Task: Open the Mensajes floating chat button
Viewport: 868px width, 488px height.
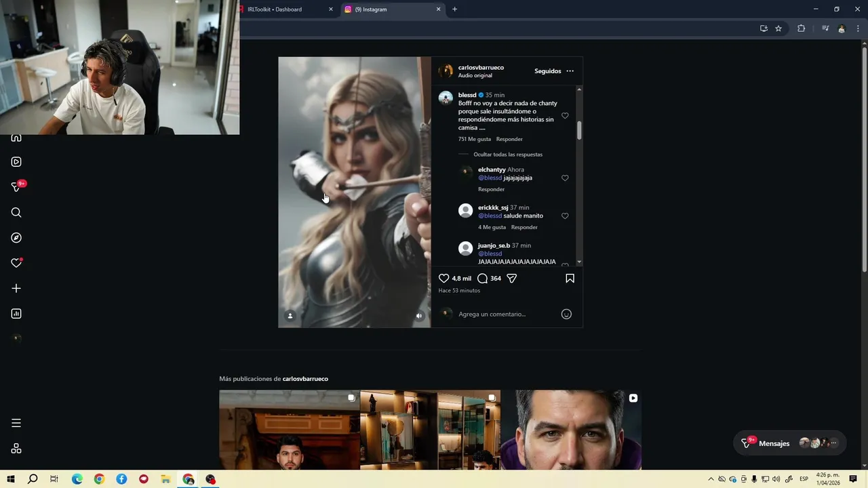Action: coord(790,443)
